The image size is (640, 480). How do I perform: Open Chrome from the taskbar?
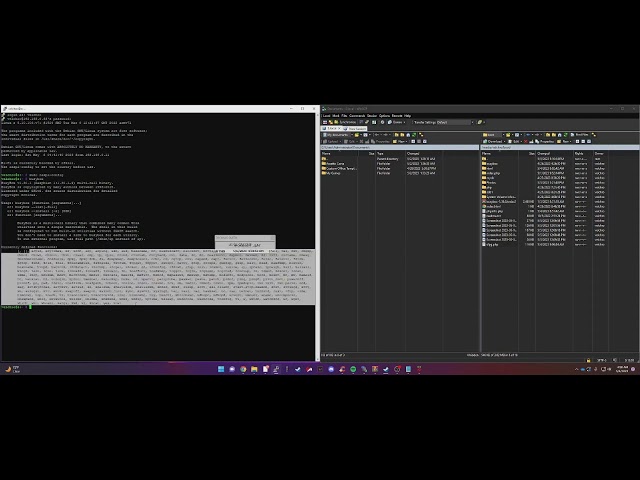243,369
